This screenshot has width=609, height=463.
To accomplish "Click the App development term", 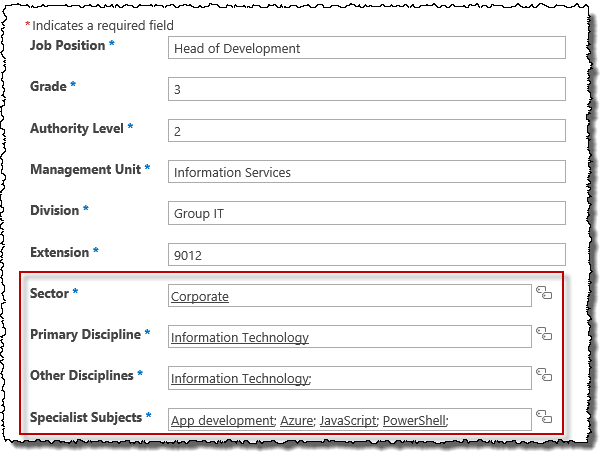I will (222, 420).
